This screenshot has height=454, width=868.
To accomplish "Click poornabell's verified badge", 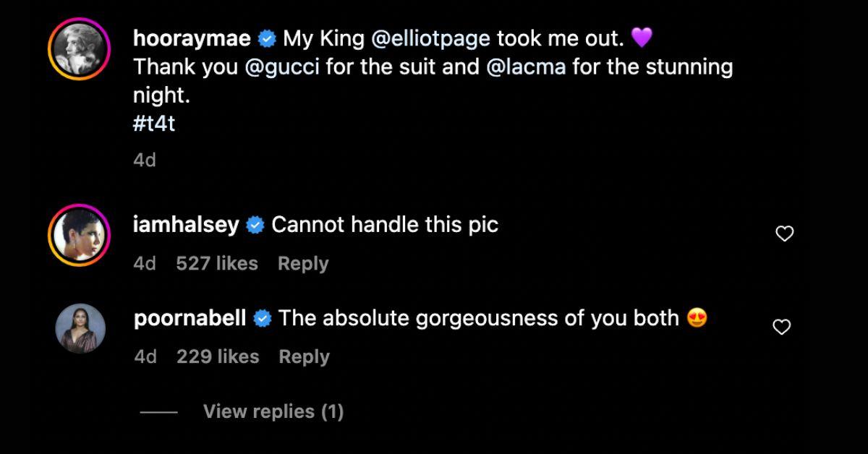I will (x=262, y=317).
